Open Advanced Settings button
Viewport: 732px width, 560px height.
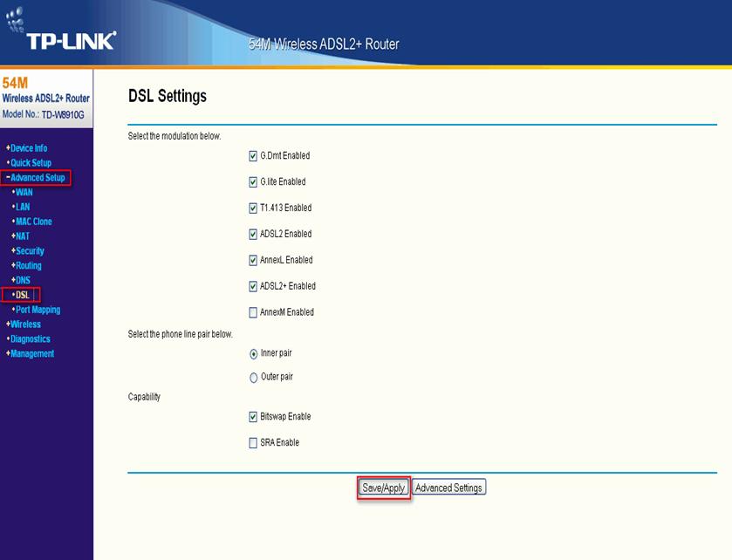point(448,488)
